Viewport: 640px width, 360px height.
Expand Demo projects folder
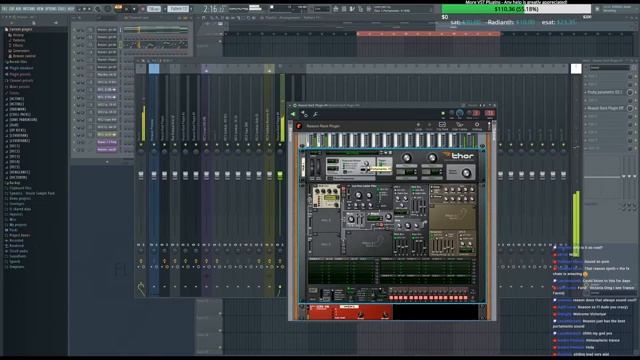click(20, 198)
